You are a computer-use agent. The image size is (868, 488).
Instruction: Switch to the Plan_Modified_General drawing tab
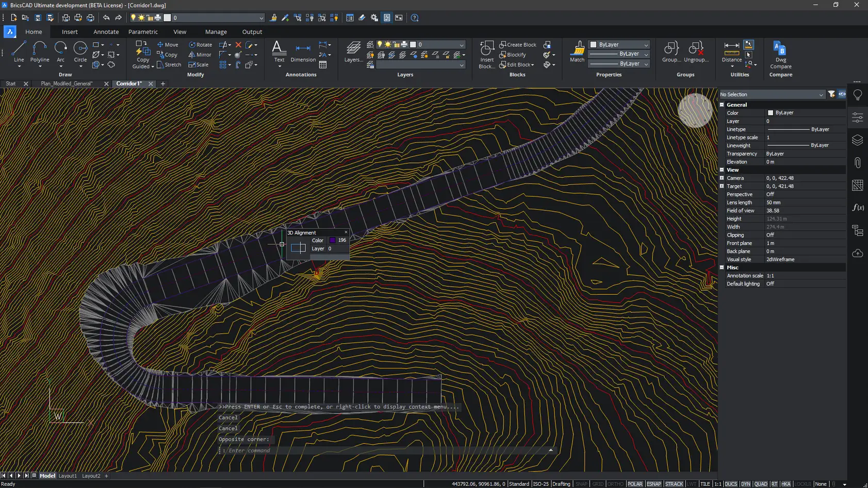[x=67, y=83]
